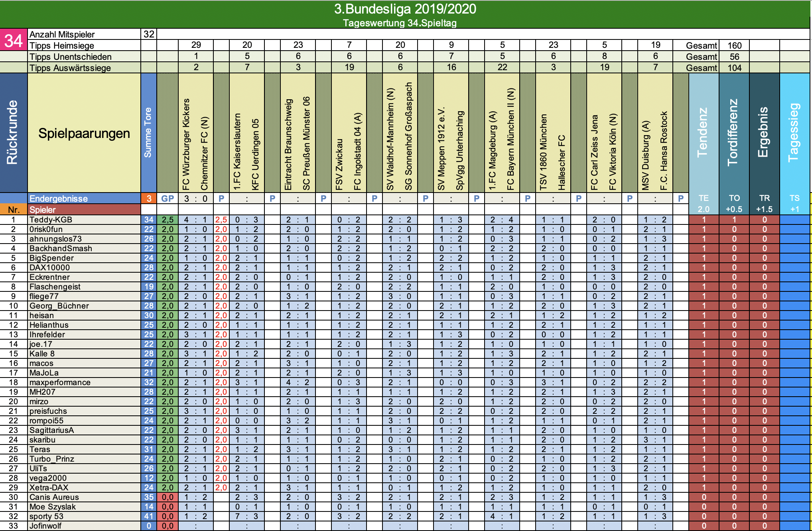The width and height of the screenshot is (812, 531).
Task: Select the pink matchday '34' cell
Action: coord(14,40)
